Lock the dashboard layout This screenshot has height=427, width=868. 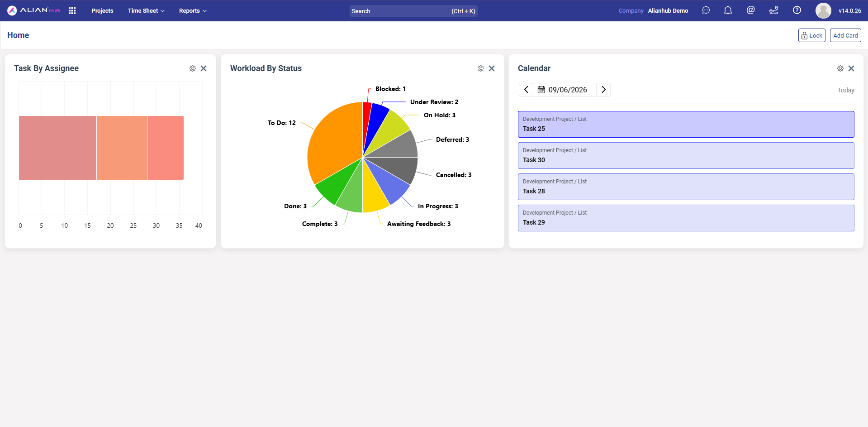tap(811, 35)
